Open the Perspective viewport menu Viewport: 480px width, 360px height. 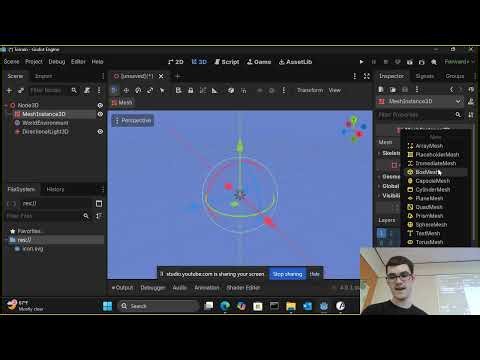coord(133,120)
